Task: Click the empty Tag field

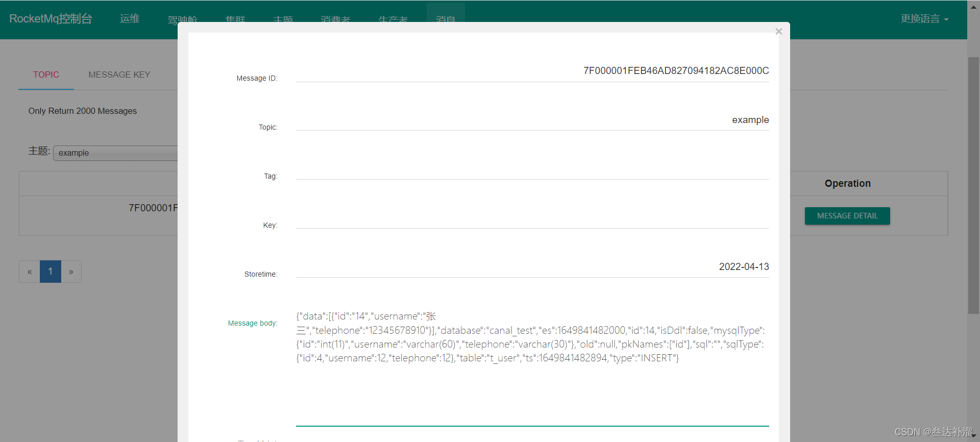Action: (532, 169)
